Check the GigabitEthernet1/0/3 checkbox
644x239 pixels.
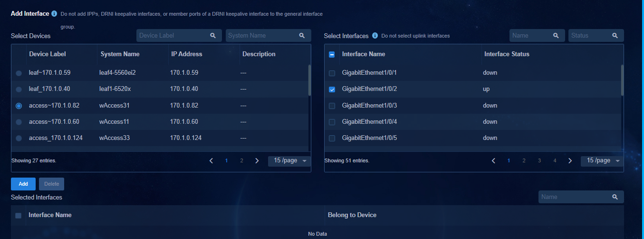pos(332,106)
